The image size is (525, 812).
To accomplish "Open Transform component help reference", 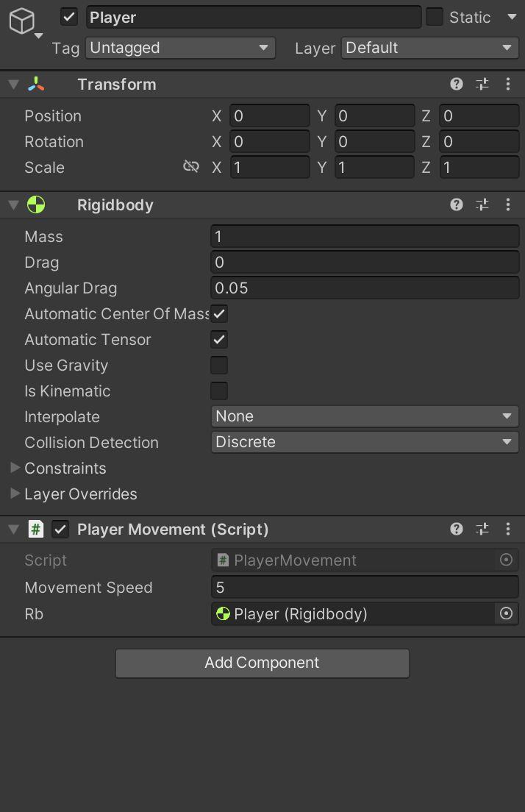I will pos(456,85).
